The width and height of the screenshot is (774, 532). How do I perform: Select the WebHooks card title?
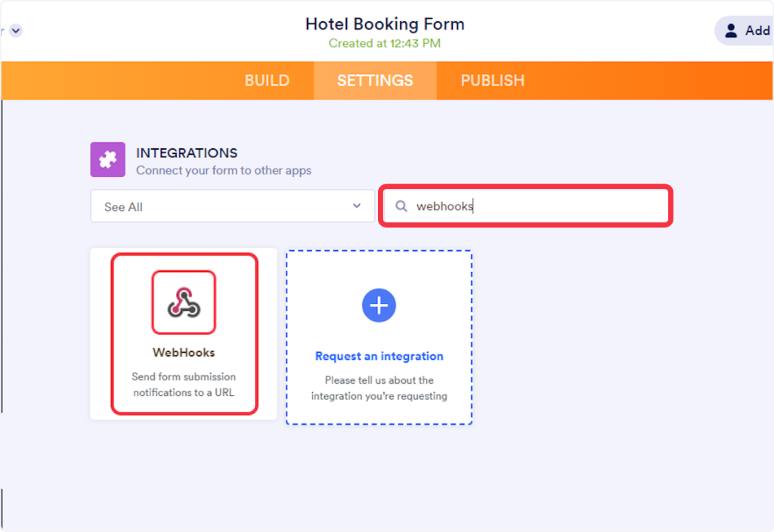184,352
